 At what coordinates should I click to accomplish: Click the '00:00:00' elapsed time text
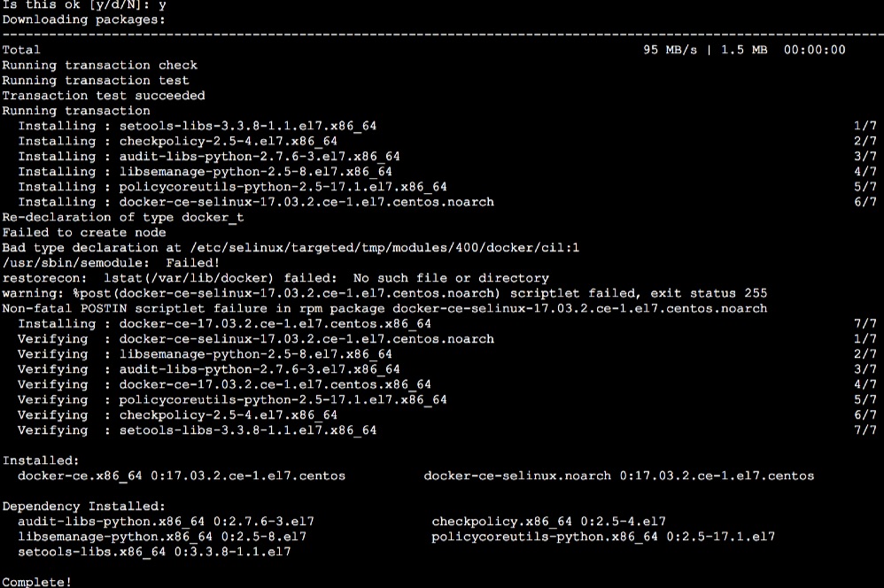point(815,50)
